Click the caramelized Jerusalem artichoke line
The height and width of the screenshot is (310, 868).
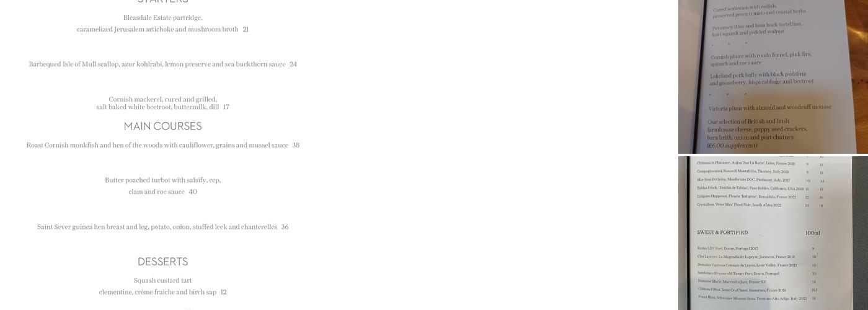pyautogui.click(x=163, y=29)
